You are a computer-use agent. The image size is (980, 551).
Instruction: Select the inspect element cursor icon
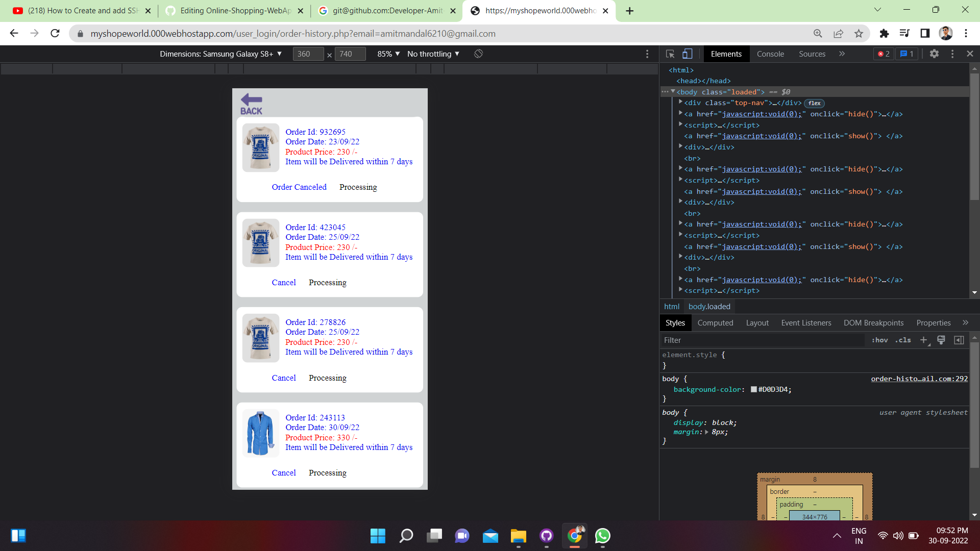tap(670, 54)
